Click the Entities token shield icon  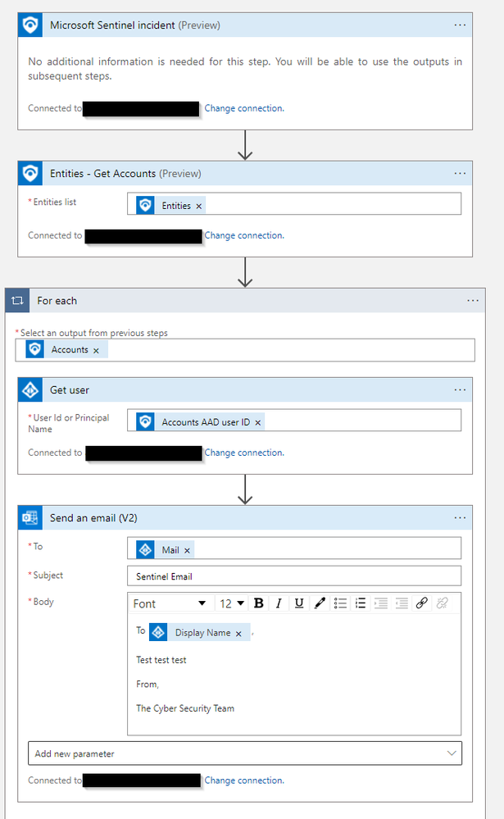click(x=145, y=205)
